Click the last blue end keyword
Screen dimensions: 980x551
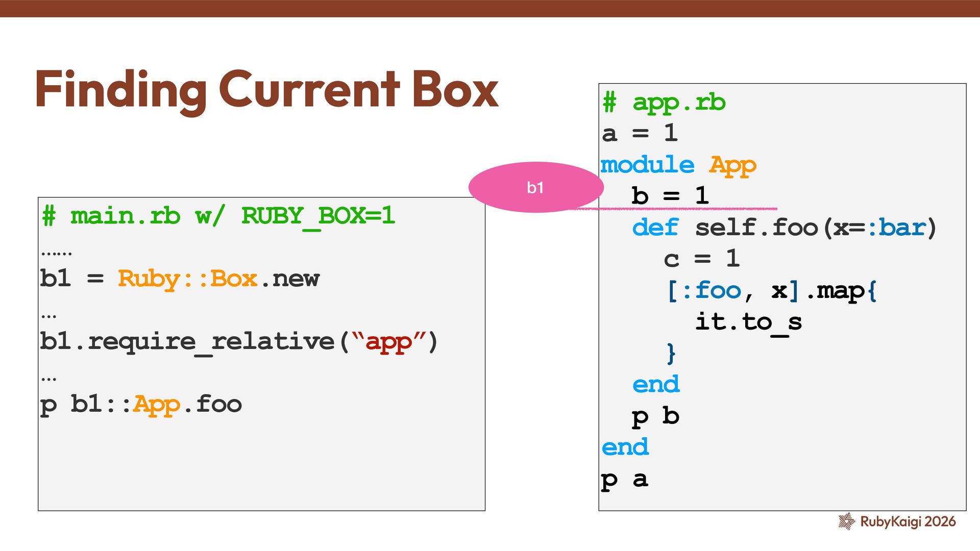click(625, 447)
